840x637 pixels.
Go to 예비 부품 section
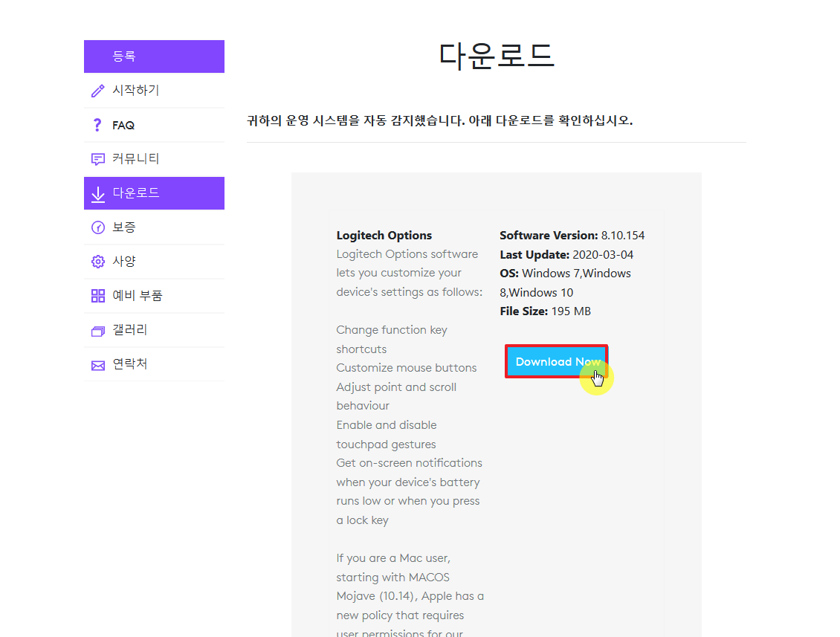click(x=155, y=296)
